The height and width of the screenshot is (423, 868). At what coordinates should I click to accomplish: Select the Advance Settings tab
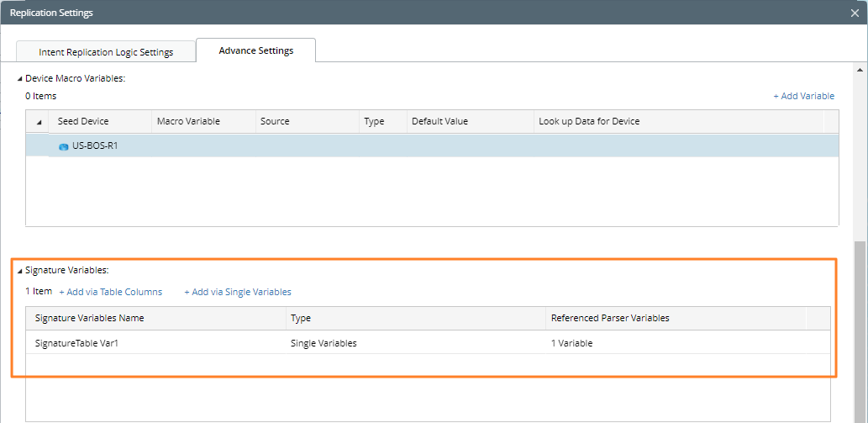(x=255, y=50)
